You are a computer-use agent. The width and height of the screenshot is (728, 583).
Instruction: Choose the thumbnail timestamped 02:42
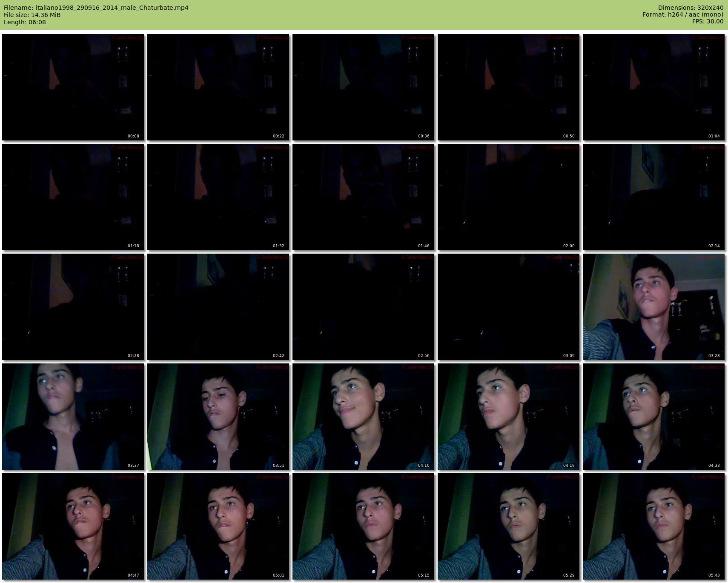(218, 307)
